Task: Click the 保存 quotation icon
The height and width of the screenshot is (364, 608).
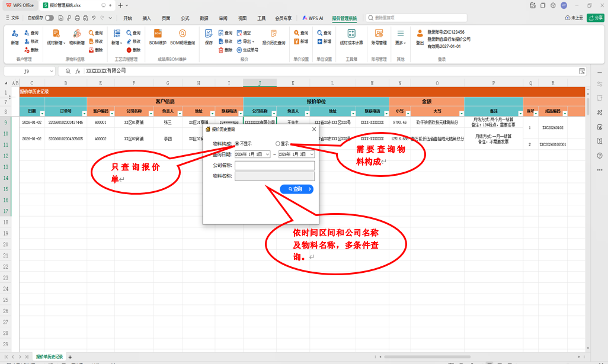Action: 209,37
